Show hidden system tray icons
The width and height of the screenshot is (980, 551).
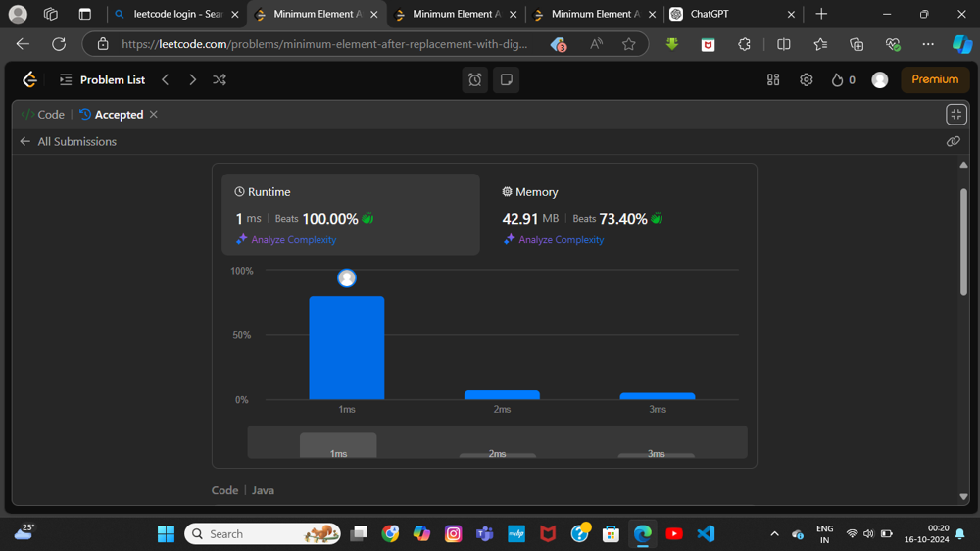774,533
